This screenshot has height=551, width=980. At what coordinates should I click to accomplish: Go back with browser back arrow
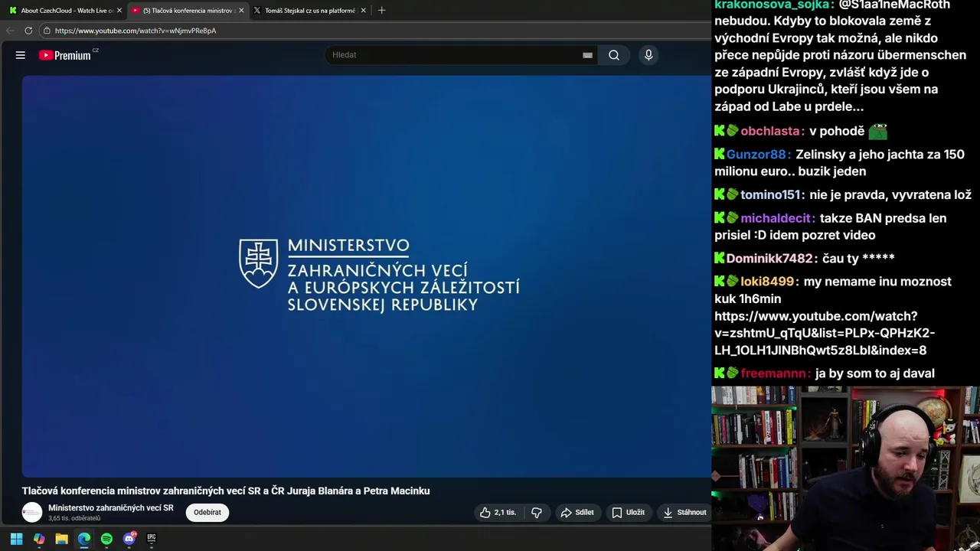[x=10, y=31]
